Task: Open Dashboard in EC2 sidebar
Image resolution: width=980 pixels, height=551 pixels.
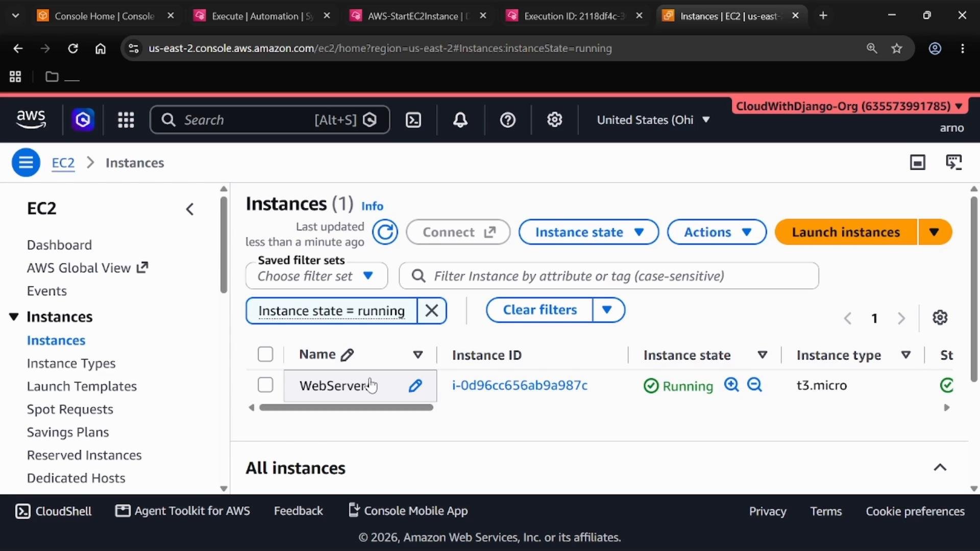Action: (x=59, y=245)
